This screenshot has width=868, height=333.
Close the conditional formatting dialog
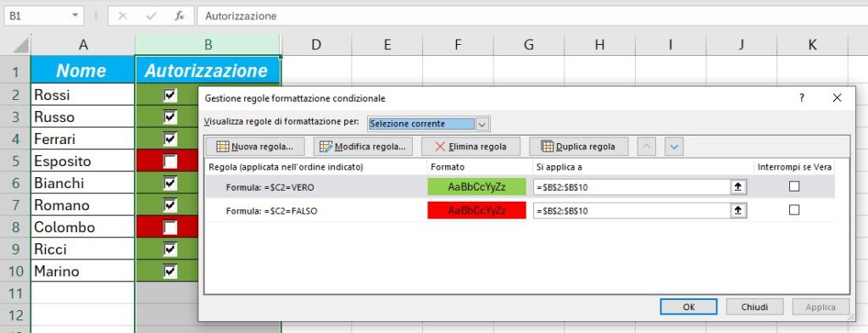click(837, 98)
